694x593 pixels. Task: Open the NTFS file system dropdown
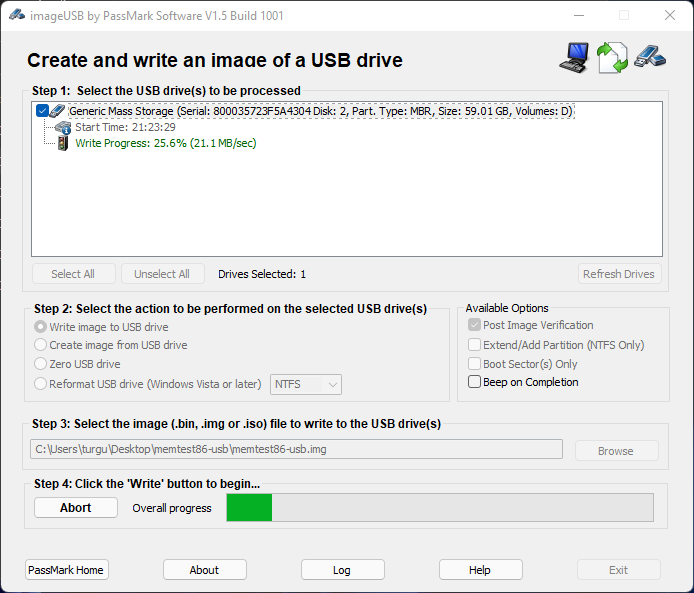tap(306, 384)
